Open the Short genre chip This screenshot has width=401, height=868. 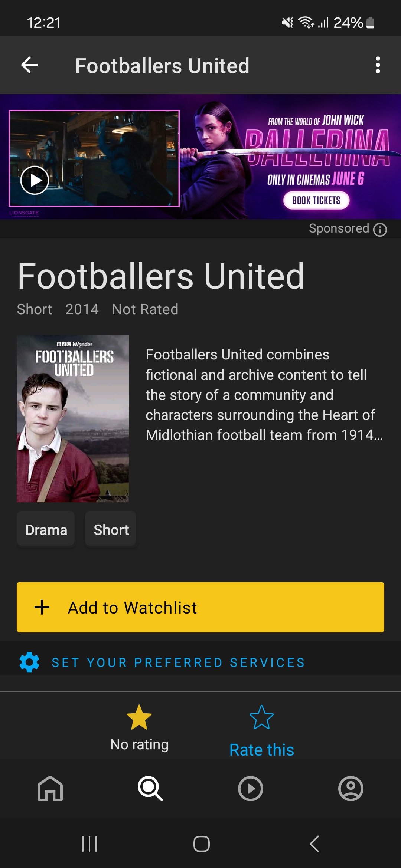111,529
